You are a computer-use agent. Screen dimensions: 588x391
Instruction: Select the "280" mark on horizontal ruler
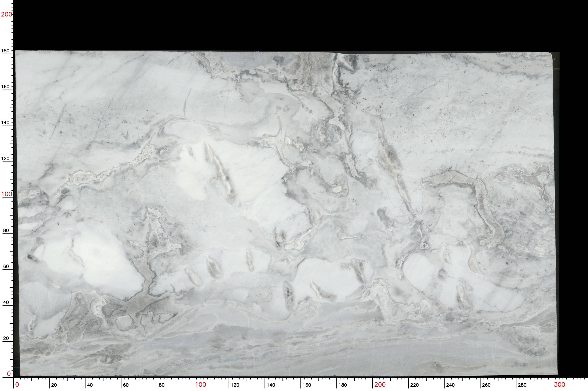click(x=522, y=385)
